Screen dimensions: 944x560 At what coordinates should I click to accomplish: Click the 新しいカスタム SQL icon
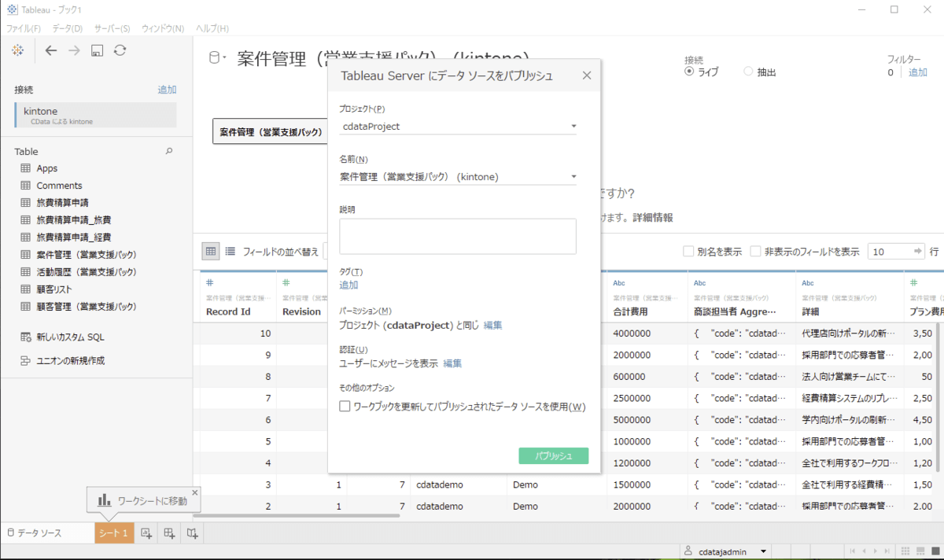[25, 337]
